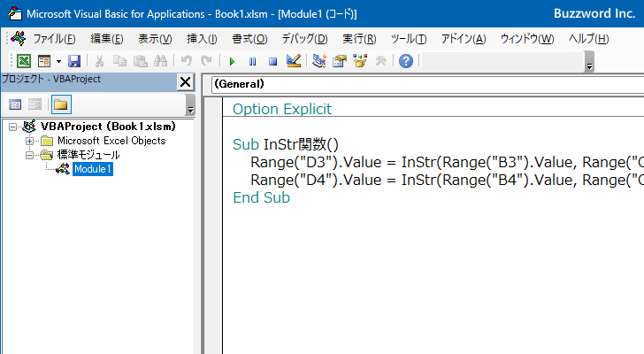Click the Copy icon in toolbar
This screenshot has width=644, height=354.
tap(119, 61)
